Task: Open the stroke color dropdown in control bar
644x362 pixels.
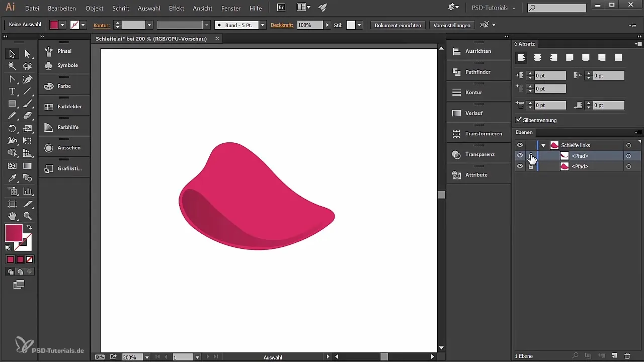Action: 83,25
